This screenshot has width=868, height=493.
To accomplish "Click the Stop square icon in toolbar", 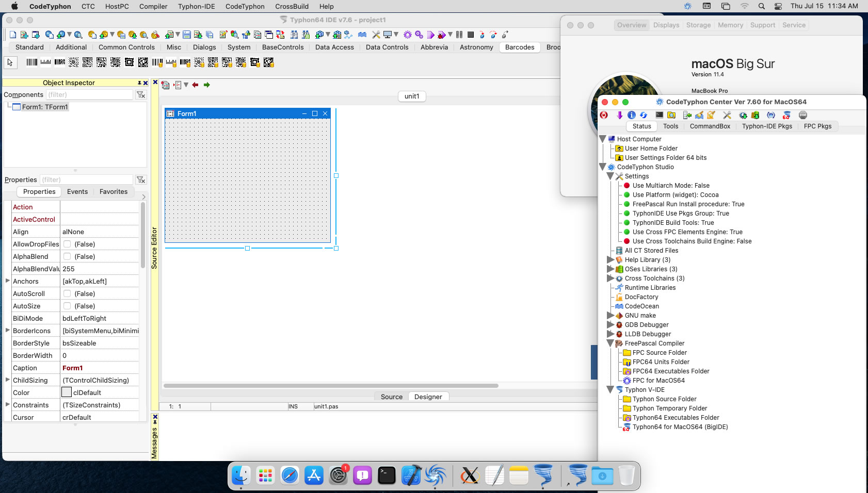I will coord(471,35).
